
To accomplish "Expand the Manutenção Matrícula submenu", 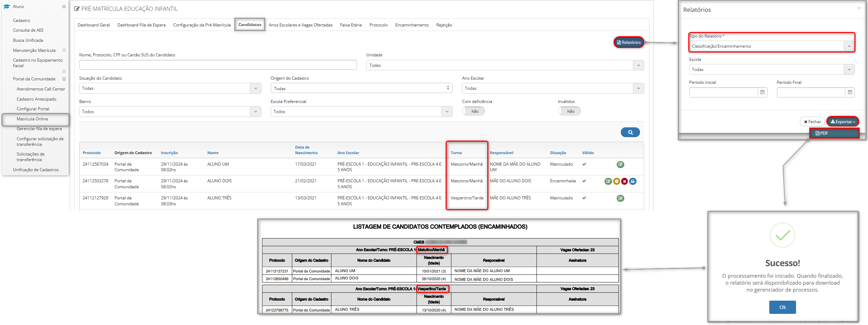I will pyautogui.click(x=64, y=50).
